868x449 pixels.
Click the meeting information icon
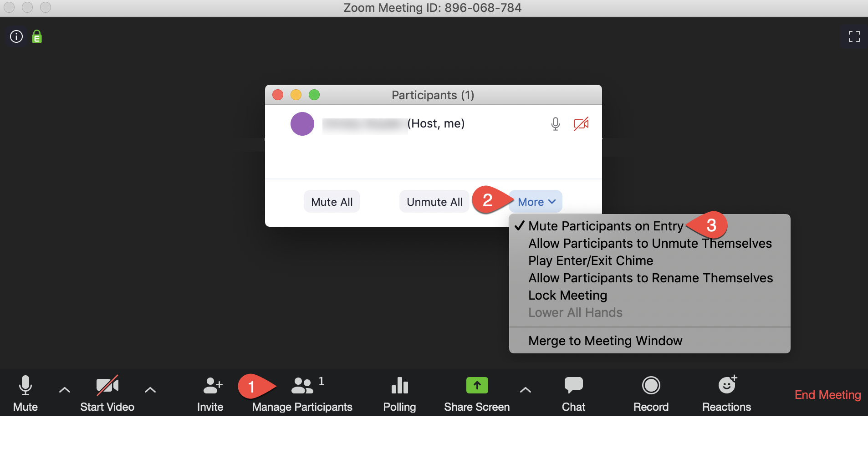[x=15, y=36]
